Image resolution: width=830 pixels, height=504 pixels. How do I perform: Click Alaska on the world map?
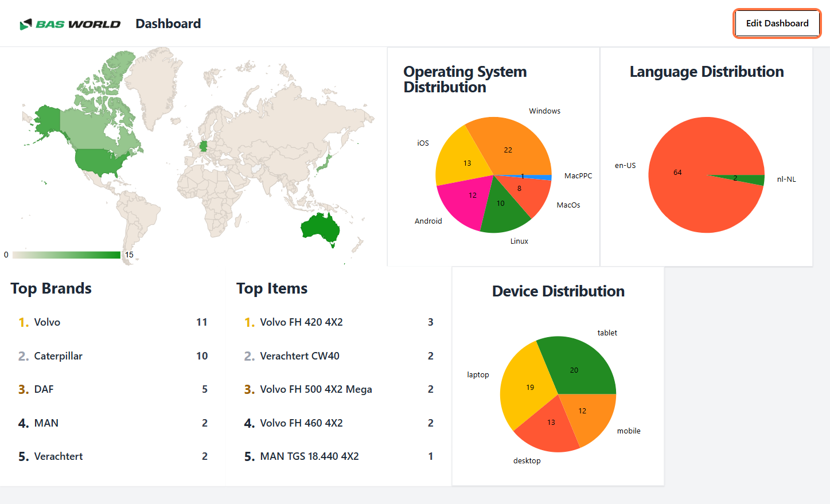[47, 120]
